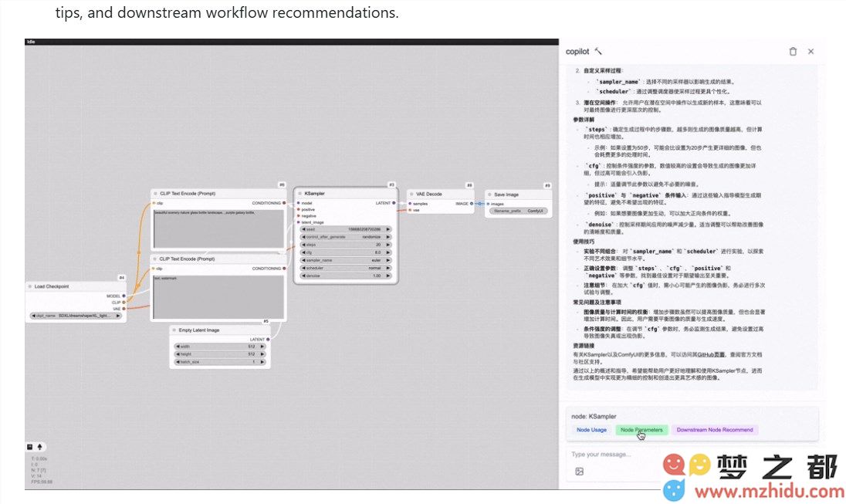
Task: Click the LATENT output port on KSampler
Action: (x=394, y=203)
